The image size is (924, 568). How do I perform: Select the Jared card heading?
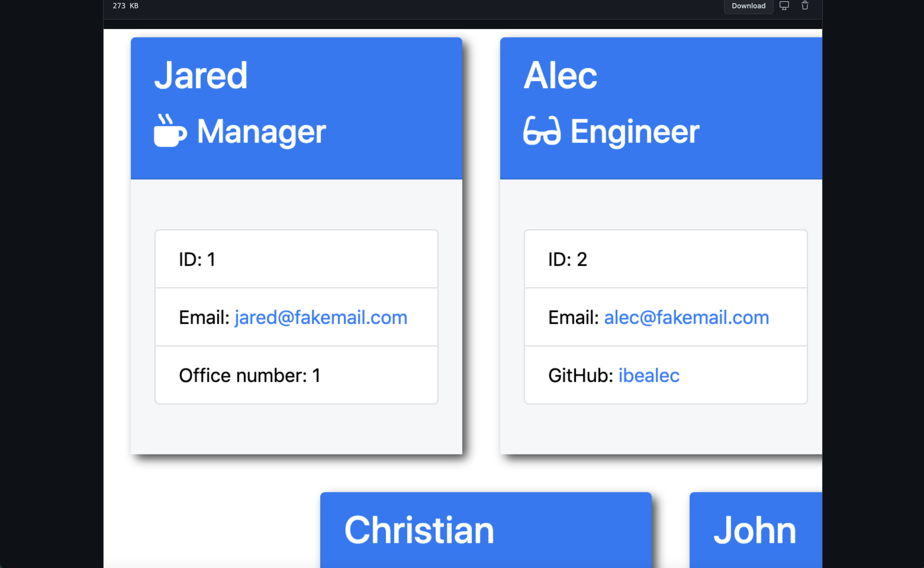click(201, 76)
